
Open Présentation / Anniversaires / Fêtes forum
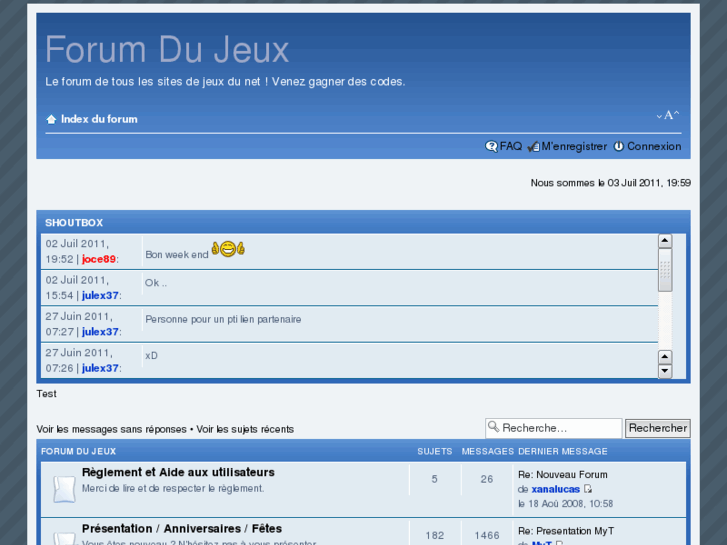(182, 529)
